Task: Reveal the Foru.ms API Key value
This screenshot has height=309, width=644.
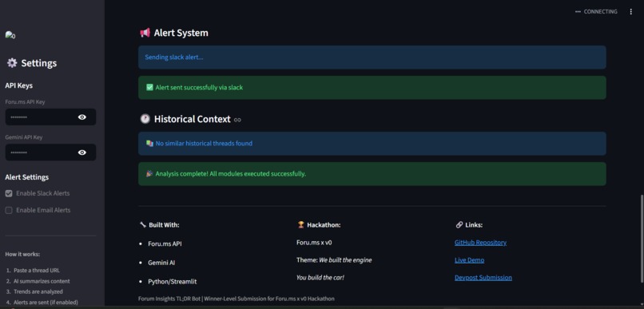Action: (x=82, y=117)
